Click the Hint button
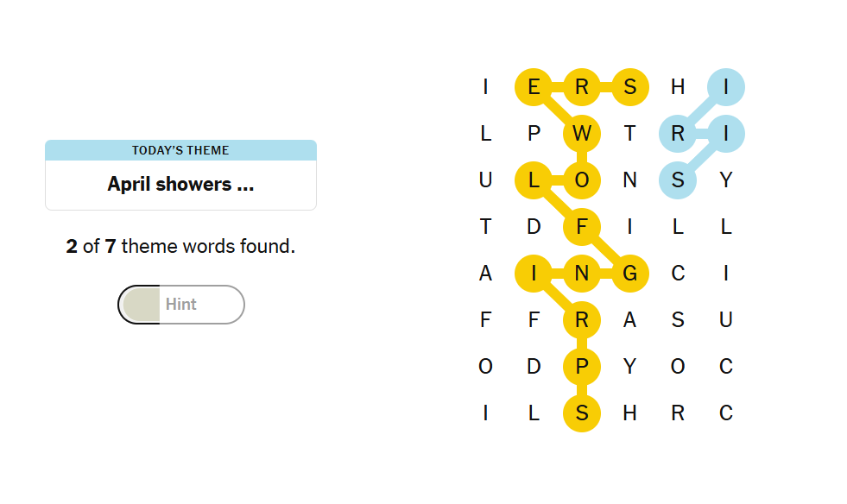 [x=181, y=305]
